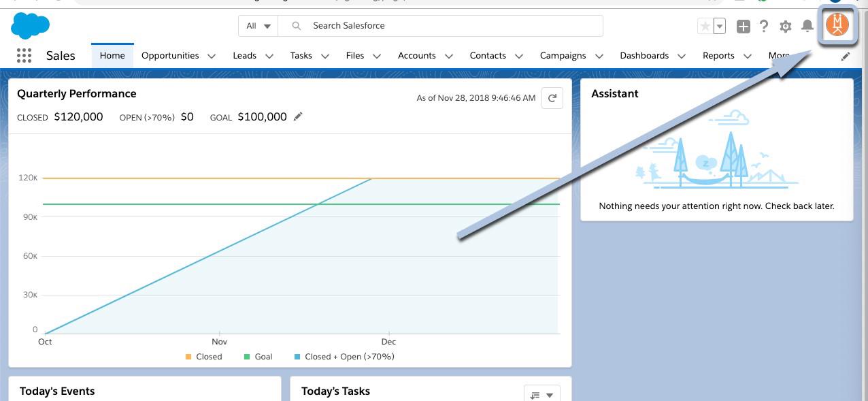Open the App Launcher grid icon
Screen dimensions: 868x401
(24, 56)
